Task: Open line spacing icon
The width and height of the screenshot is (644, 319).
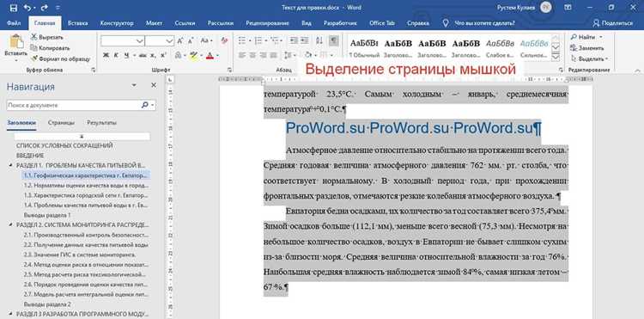Action: point(288,55)
